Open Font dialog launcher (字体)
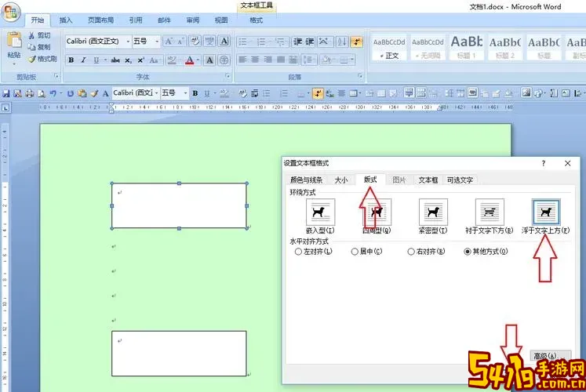586x392 pixels. coord(227,77)
